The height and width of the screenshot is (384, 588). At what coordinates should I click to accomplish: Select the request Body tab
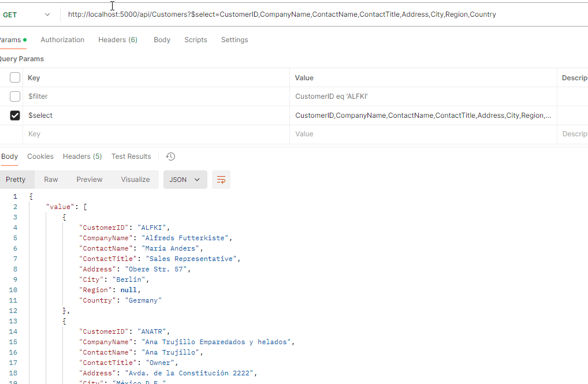point(162,40)
